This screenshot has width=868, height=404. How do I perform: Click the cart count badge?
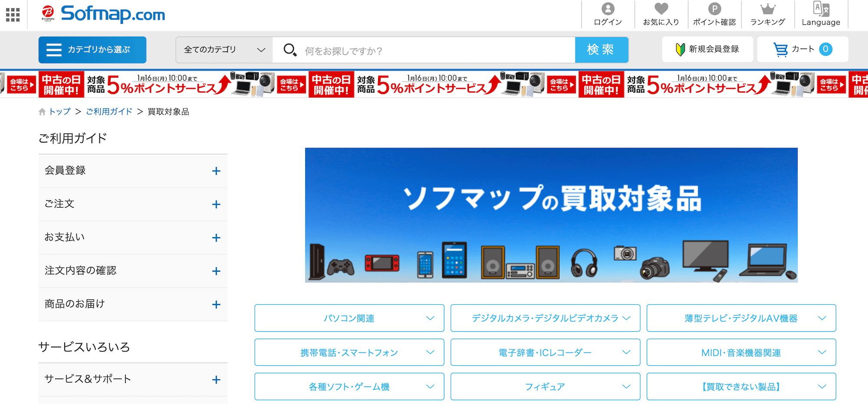(826, 49)
